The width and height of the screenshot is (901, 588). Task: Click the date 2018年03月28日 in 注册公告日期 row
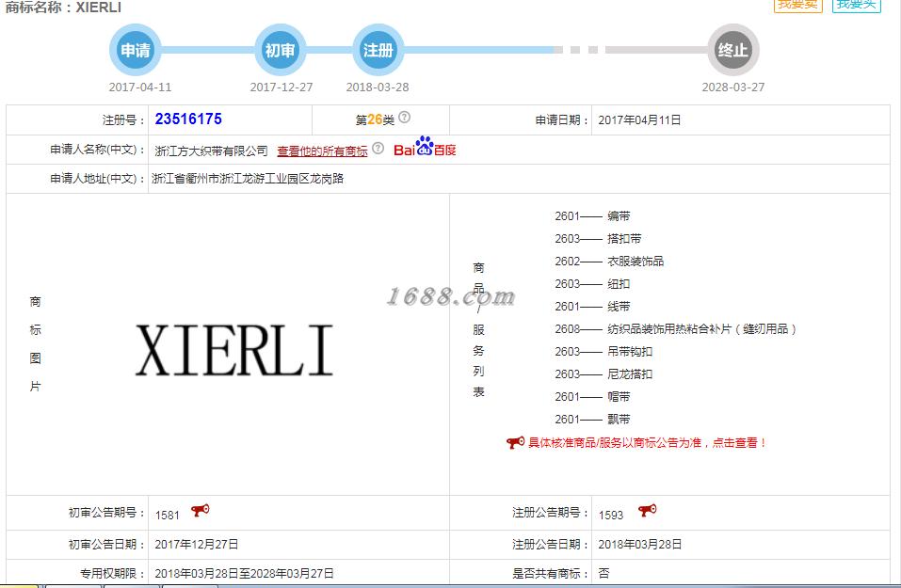[x=639, y=545]
